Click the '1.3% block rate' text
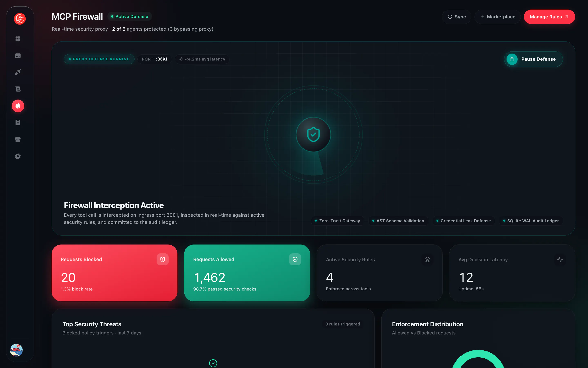The height and width of the screenshot is (368, 588). click(x=77, y=289)
